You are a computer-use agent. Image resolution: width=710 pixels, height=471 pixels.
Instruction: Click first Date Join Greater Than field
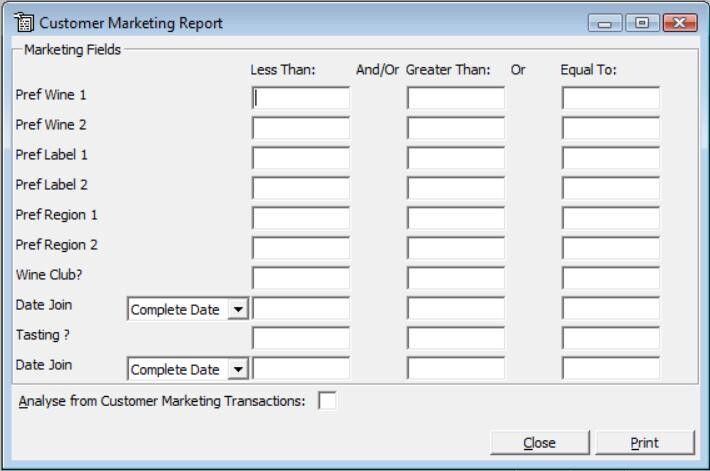click(456, 308)
